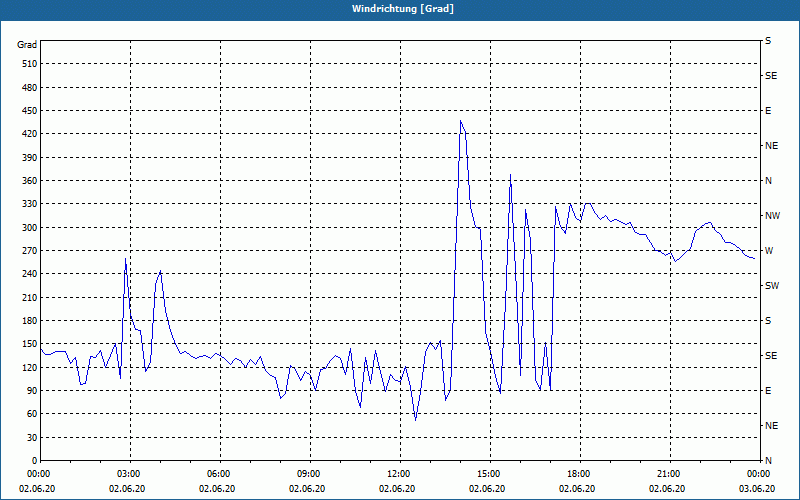The height and width of the screenshot is (500, 800).
Task: Click the date 03.06.20 on the time axis
Action: (757, 489)
